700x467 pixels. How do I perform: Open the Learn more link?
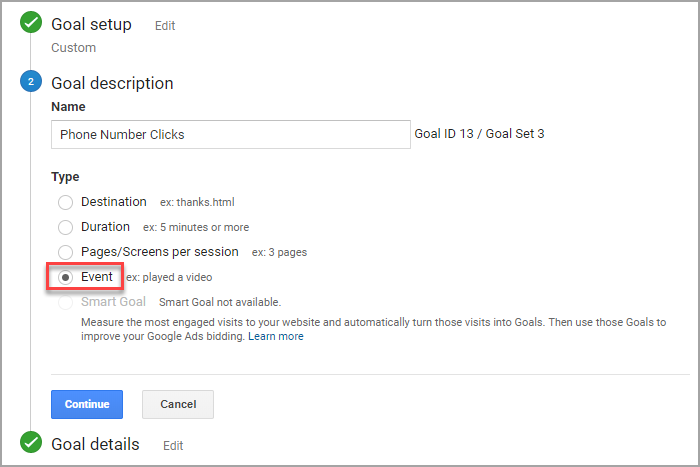(x=275, y=336)
